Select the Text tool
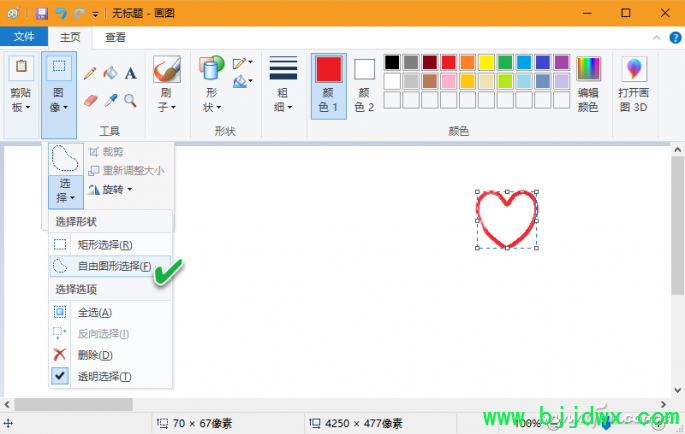685x434 pixels. coord(130,73)
